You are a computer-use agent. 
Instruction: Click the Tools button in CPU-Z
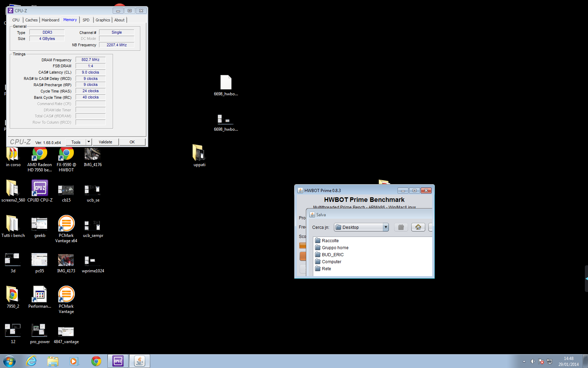pos(76,142)
